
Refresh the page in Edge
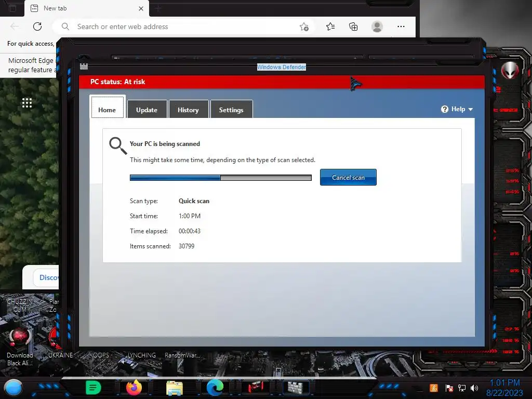click(37, 26)
